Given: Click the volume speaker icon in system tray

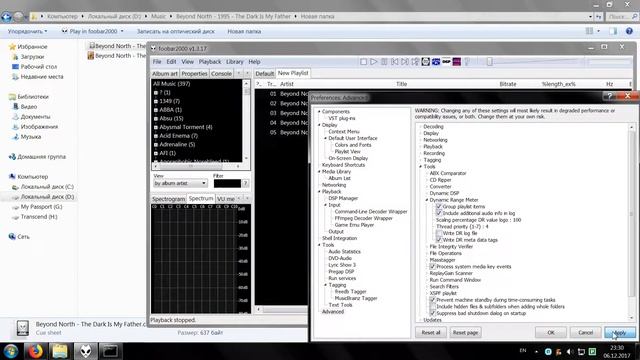Looking at the screenshot, I should pyautogui.click(x=570, y=351).
